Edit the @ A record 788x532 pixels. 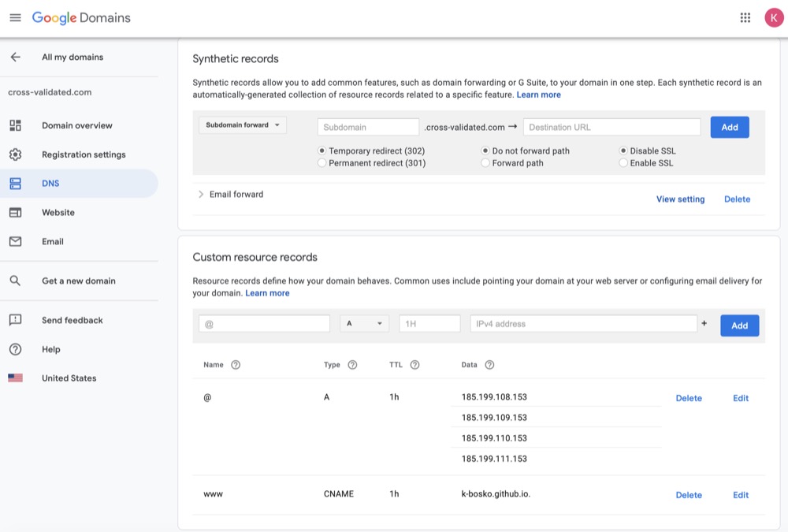coord(740,398)
